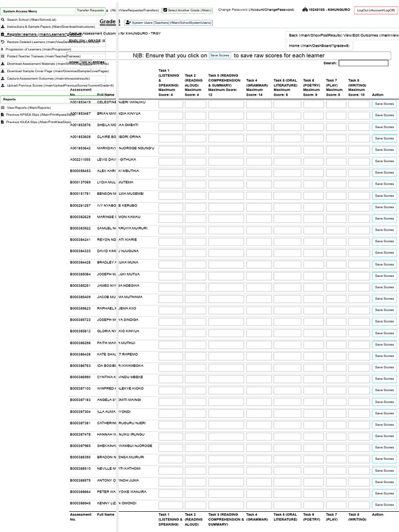Select the name SHEKAINAI WAMBUI NJOROGE

pos(125,446)
